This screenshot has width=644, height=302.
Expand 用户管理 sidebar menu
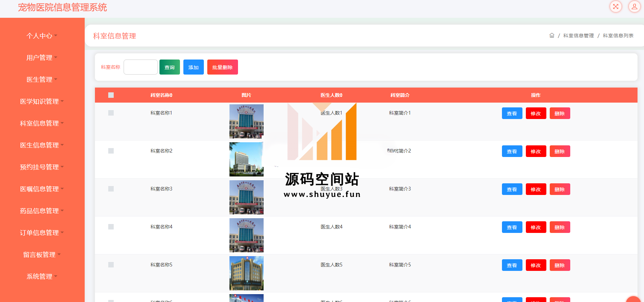(42, 57)
